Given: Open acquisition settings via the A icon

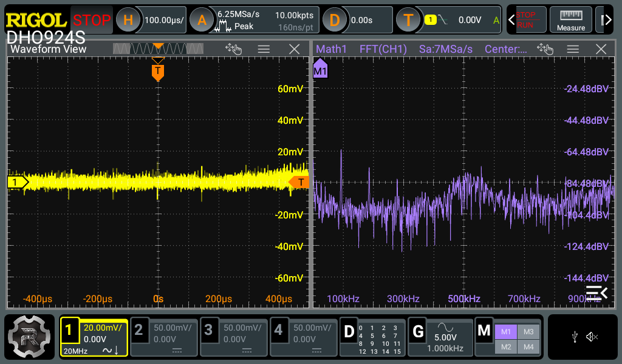Looking at the screenshot, I should point(201,19).
